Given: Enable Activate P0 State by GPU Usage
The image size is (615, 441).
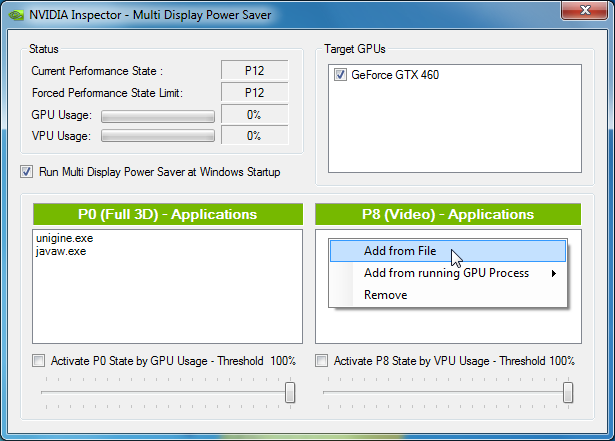Looking at the screenshot, I should click(39, 361).
